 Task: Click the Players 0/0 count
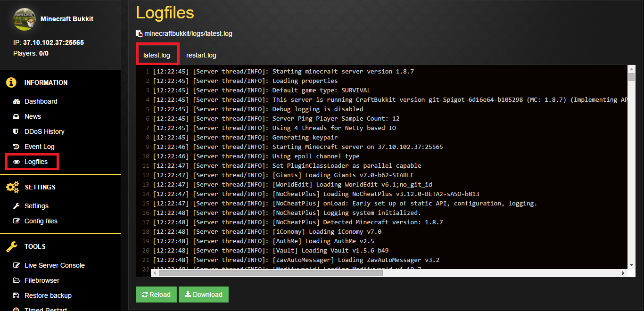coord(31,53)
